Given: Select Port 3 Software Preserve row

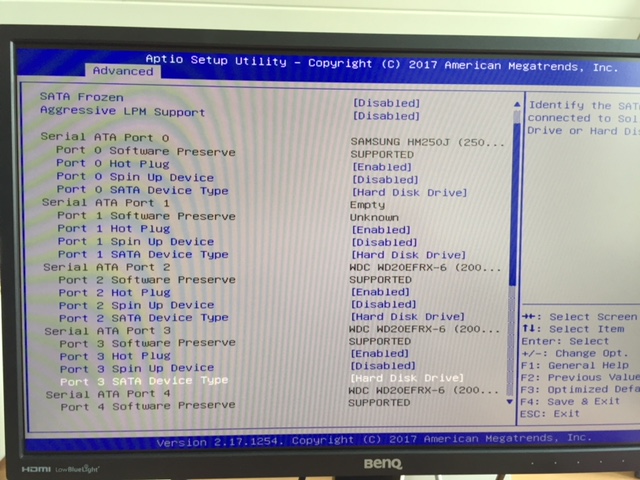Looking at the screenshot, I should [x=148, y=343].
